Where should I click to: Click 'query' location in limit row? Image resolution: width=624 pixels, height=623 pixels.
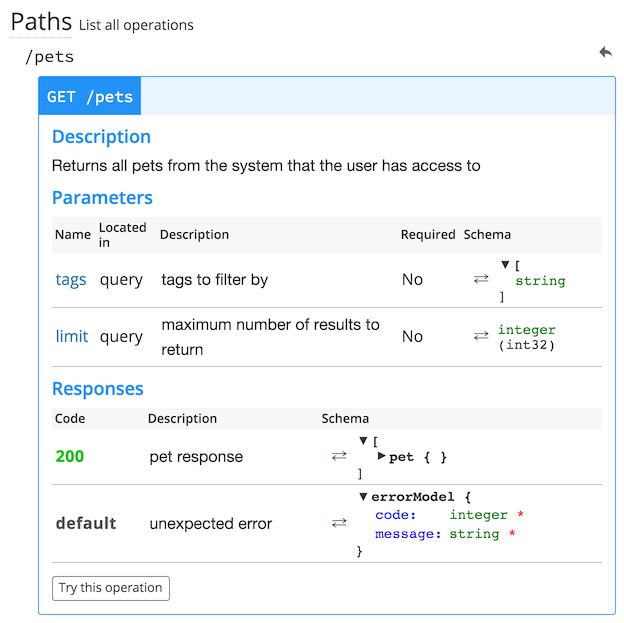click(x=121, y=337)
